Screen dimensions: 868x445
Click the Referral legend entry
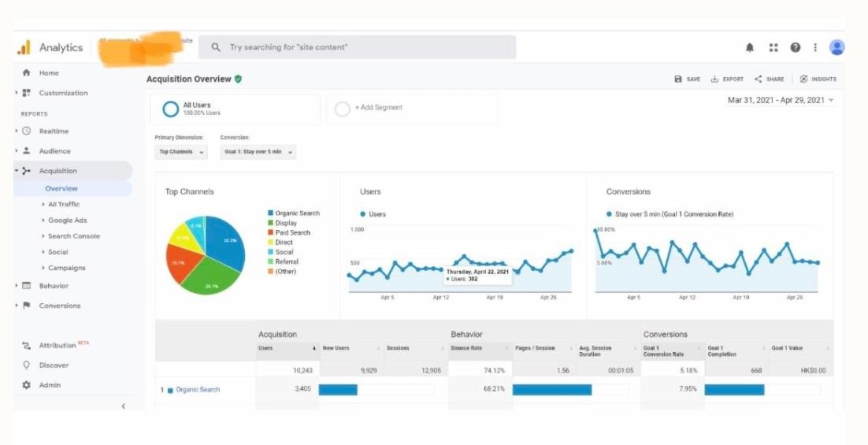[x=283, y=261]
